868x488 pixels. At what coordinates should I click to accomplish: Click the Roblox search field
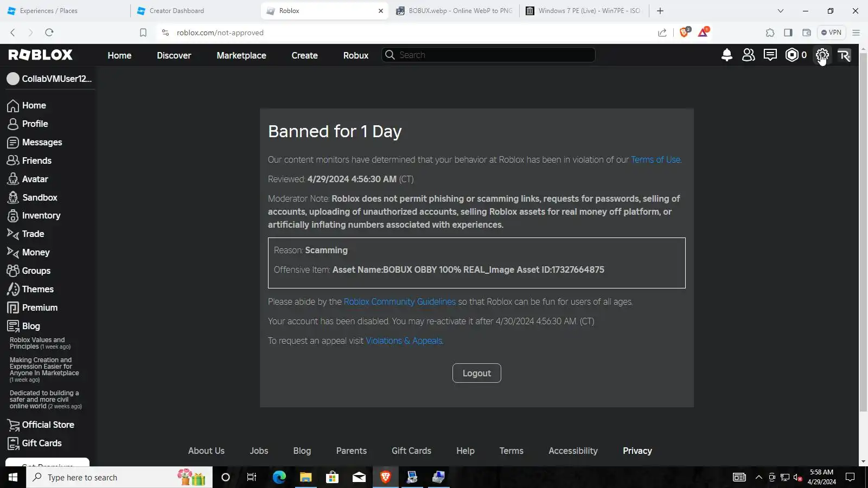pos(489,55)
